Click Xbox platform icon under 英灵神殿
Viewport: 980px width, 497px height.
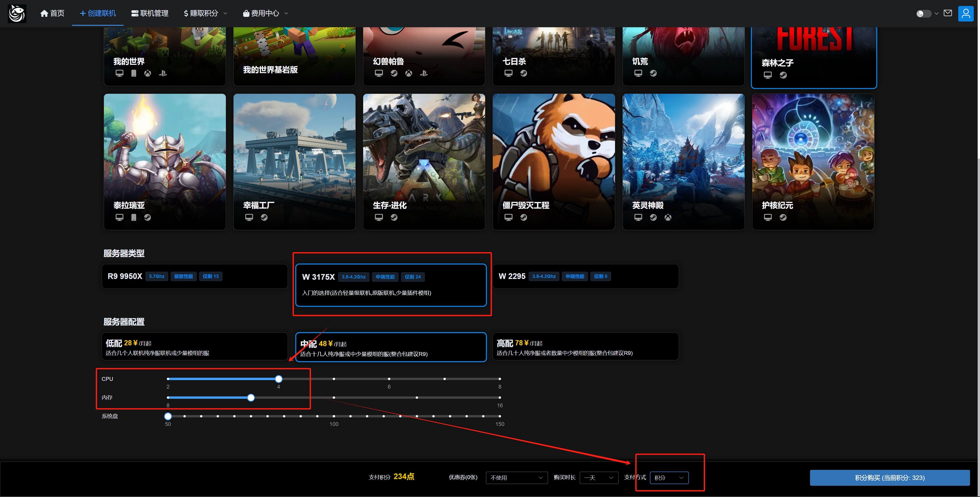coord(668,217)
